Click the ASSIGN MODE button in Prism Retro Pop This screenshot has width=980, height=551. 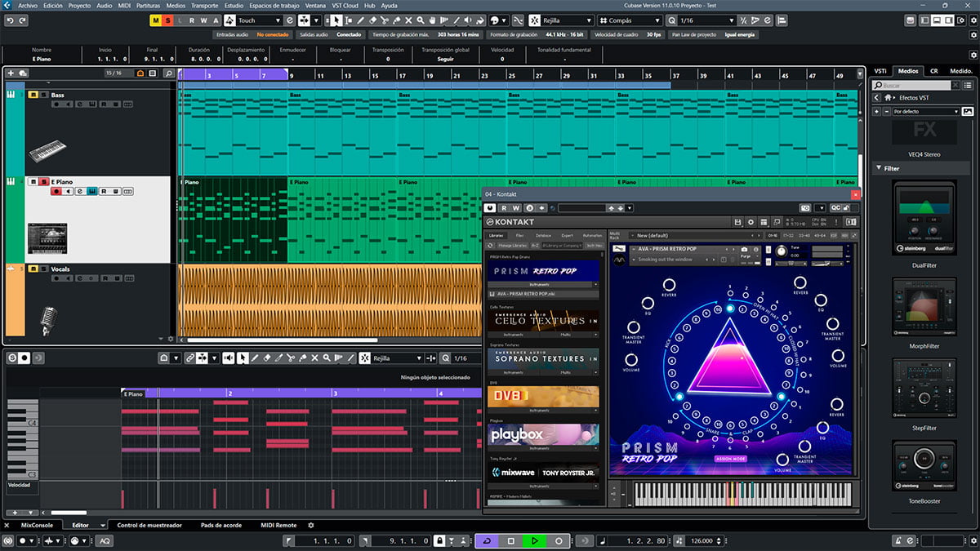point(730,459)
